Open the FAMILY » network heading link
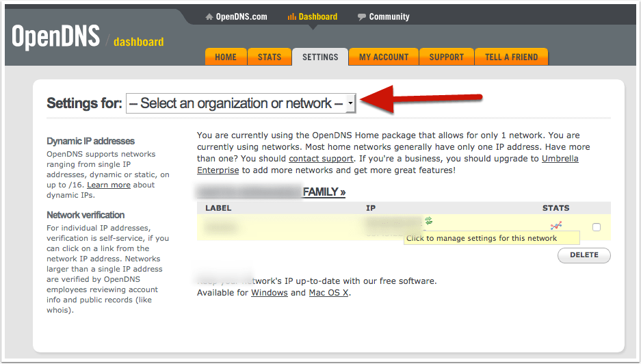The width and height of the screenshot is (641, 364). (324, 192)
